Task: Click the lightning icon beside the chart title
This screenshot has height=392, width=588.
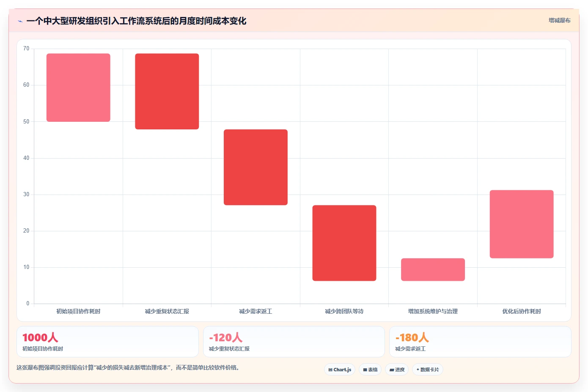Action: point(20,21)
